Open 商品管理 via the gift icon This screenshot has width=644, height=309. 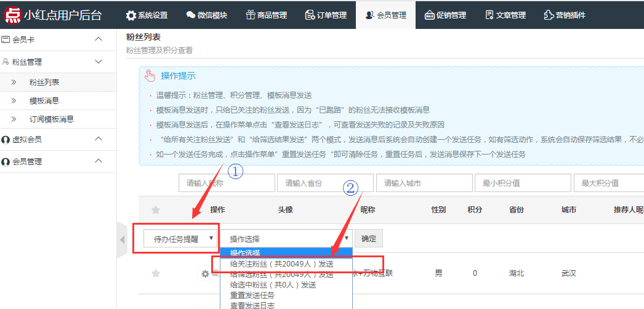click(x=251, y=15)
